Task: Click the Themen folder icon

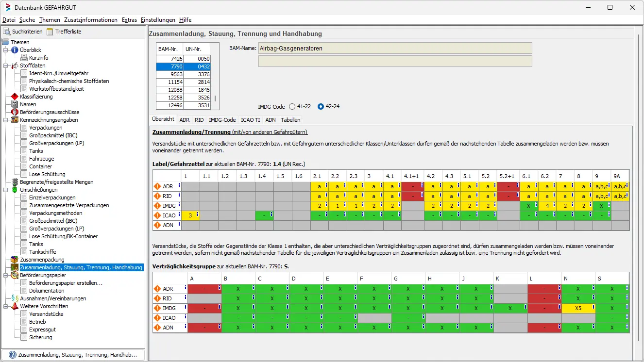Action: tap(6, 42)
